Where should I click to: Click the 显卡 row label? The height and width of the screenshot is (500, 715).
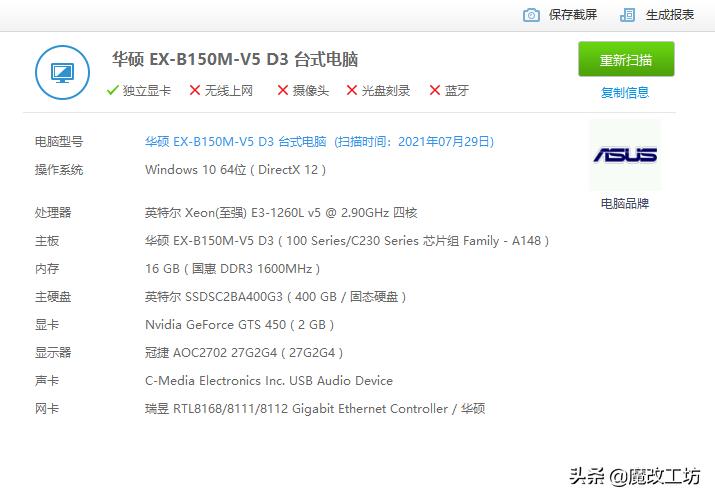click(x=47, y=325)
